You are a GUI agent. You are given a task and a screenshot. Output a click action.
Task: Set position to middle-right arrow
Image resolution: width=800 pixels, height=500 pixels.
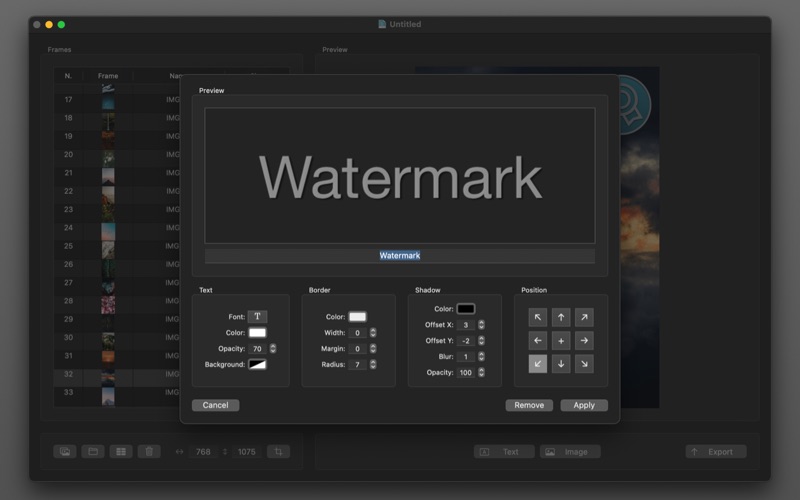click(584, 341)
